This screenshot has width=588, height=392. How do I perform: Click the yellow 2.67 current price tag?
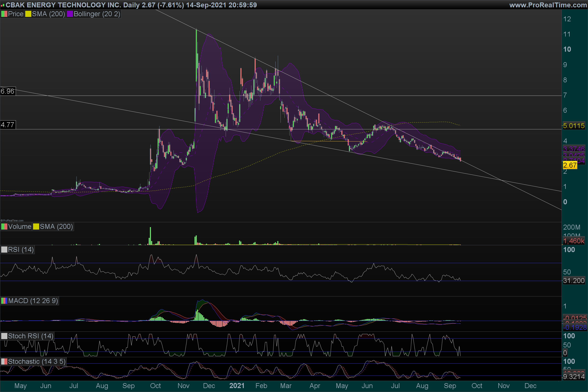pyautogui.click(x=570, y=165)
